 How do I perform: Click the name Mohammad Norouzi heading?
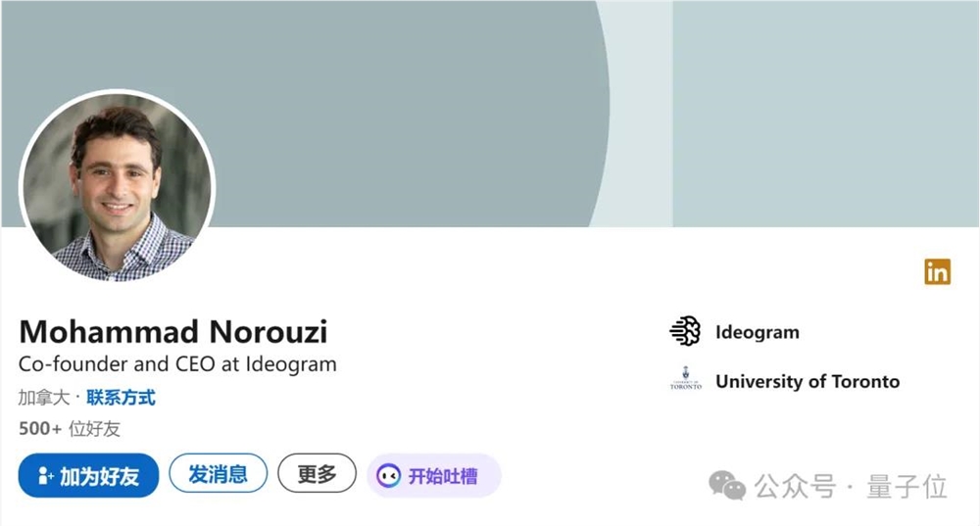point(173,332)
